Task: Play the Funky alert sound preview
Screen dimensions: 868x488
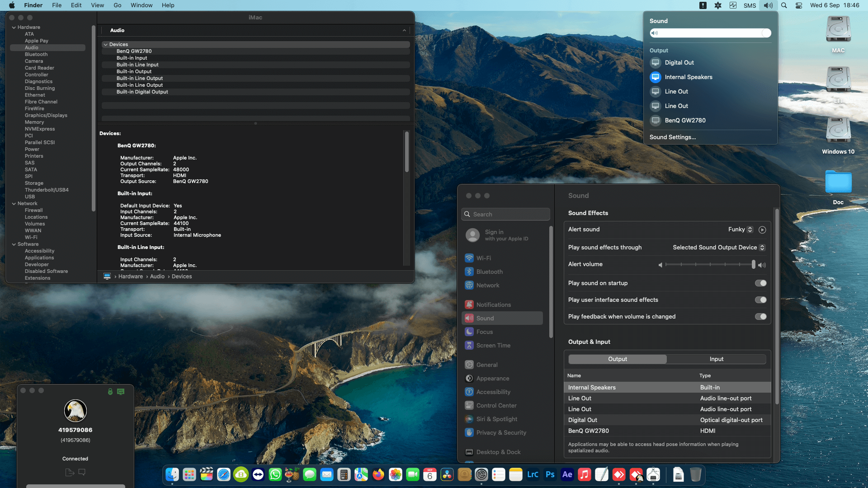Action: pyautogui.click(x=762, y=230)
